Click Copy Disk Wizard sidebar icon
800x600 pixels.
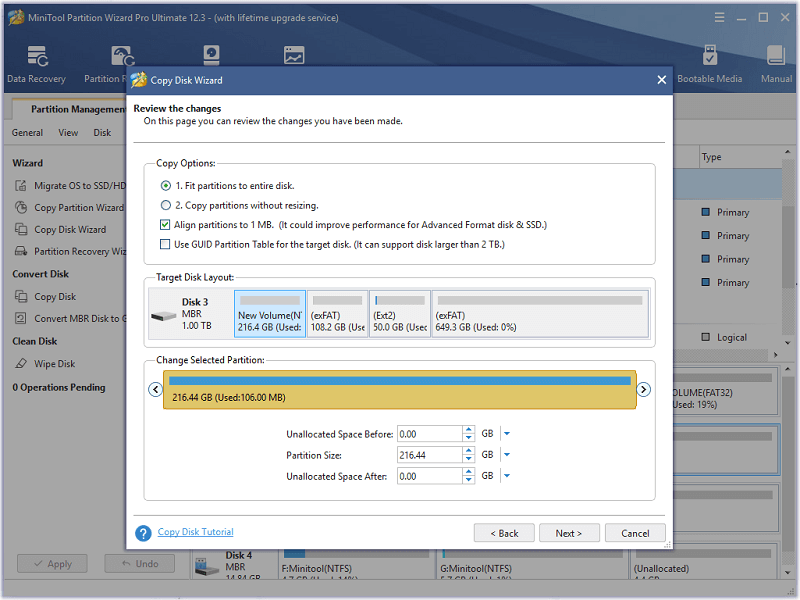pyautogui.click(x=20, y=229)
